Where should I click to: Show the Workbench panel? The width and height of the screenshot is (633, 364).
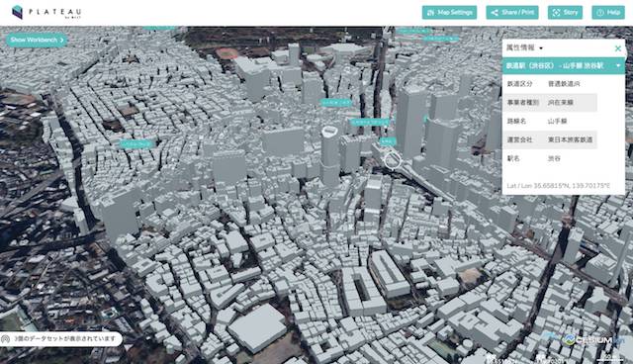pos(37,40)
